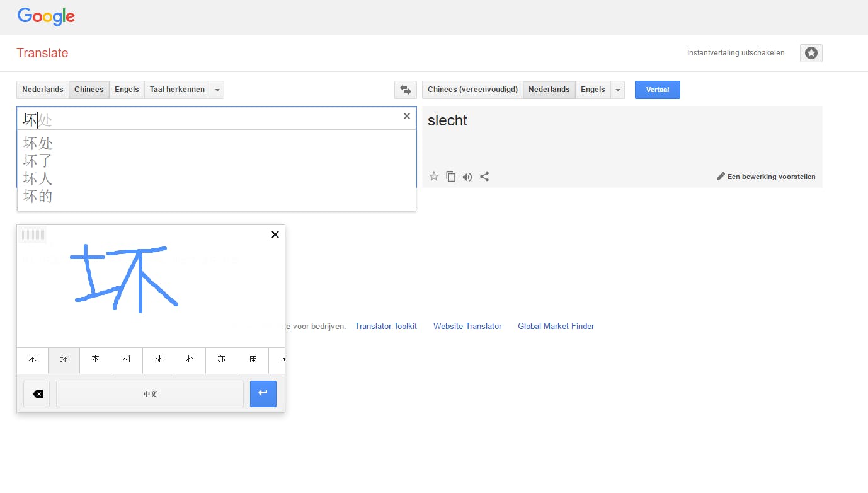Click the blue Vertaal button
The height and width of the screenshot is (493, 868).
657,90
